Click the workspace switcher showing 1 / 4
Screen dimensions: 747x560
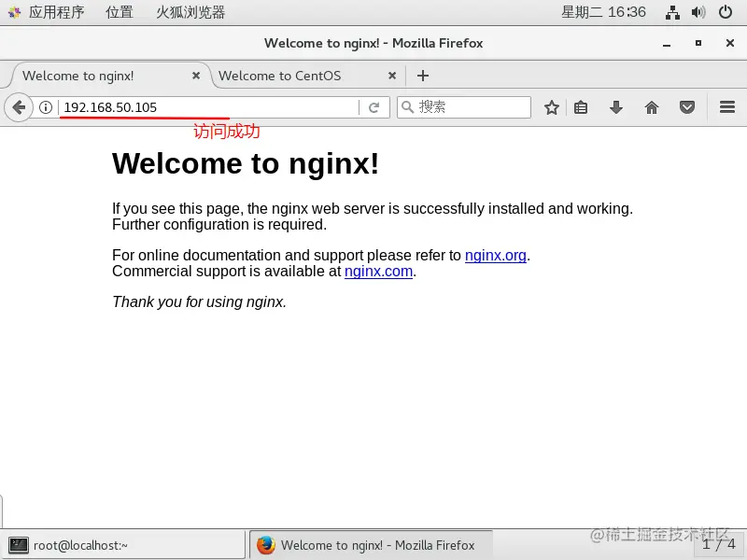pos(719,544)
